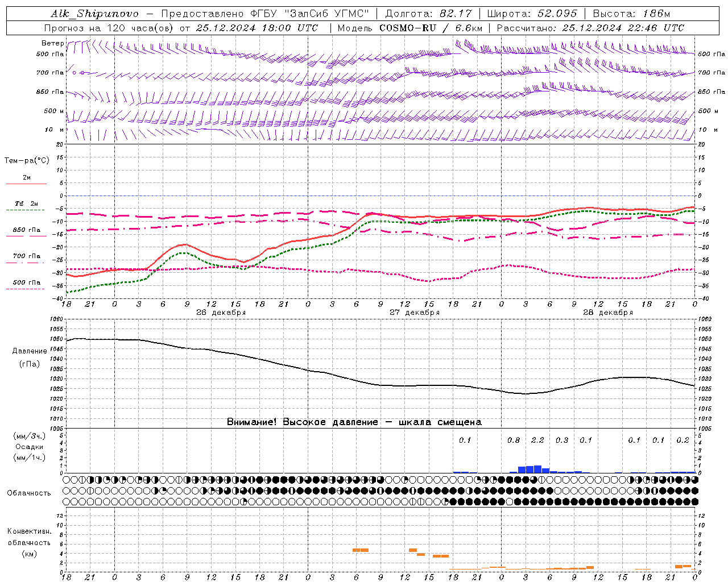Click the Облачность cloudiness row label
The width and height of the screenshot is (728, 582).
(29, 493)
